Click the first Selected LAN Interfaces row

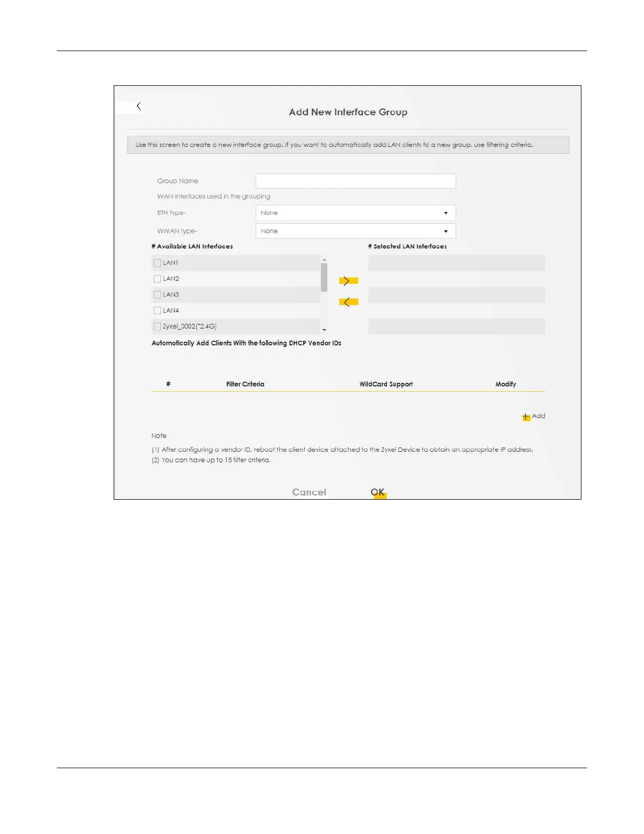[457, 263]
